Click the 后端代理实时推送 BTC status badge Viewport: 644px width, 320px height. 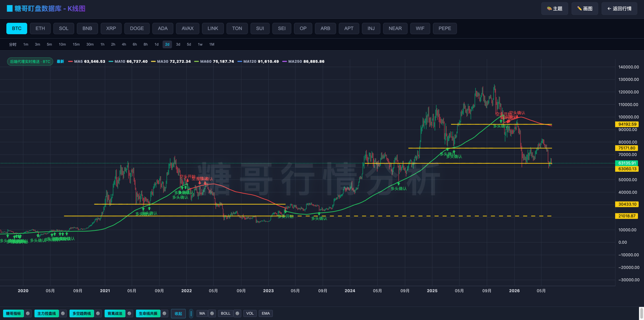click(30, 62)
